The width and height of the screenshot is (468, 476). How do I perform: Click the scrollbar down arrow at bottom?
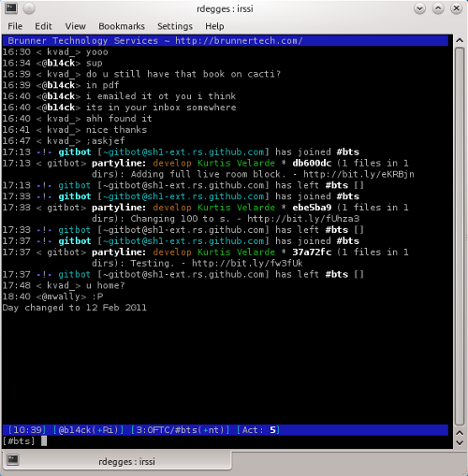[460, 442]
